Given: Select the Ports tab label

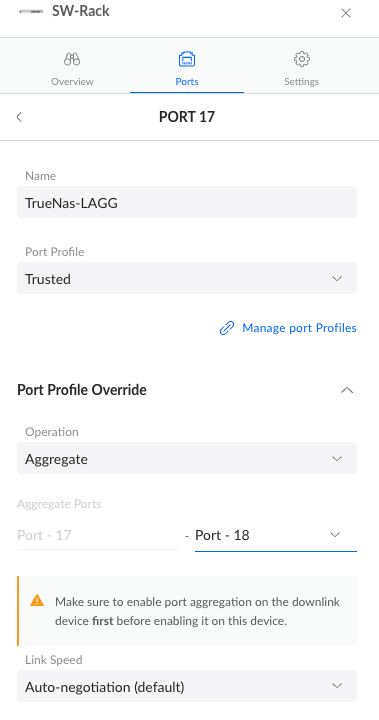Looking at the screenshot, I should (187, 82).
